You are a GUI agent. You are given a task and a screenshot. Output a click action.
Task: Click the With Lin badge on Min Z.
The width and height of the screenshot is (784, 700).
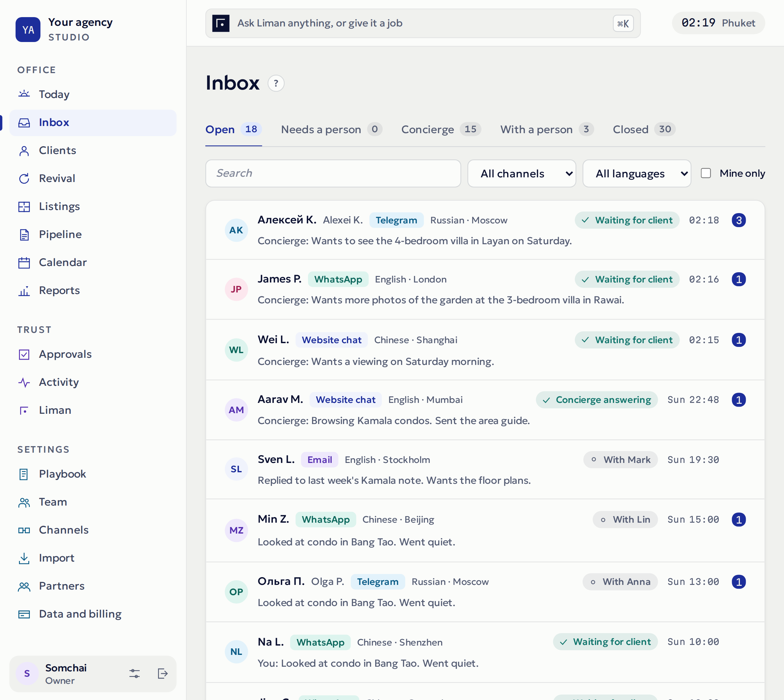pyautogui.click(x=625, y=520)
